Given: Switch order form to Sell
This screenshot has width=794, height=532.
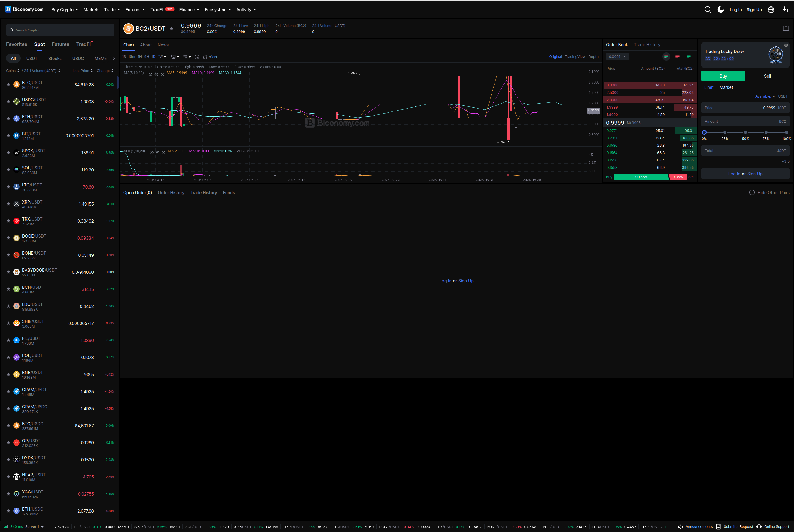Looking at the screenshot, I should point(767,76).
